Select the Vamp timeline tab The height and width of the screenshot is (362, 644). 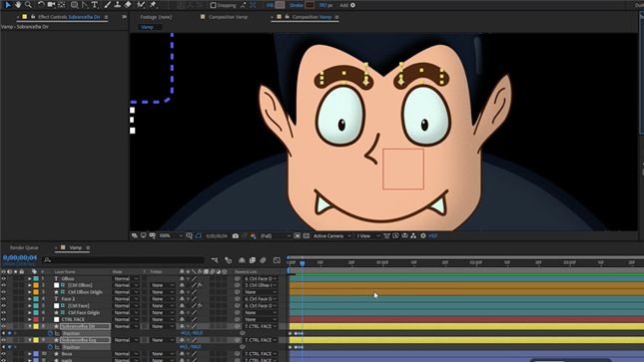click(x=76, y=248)
